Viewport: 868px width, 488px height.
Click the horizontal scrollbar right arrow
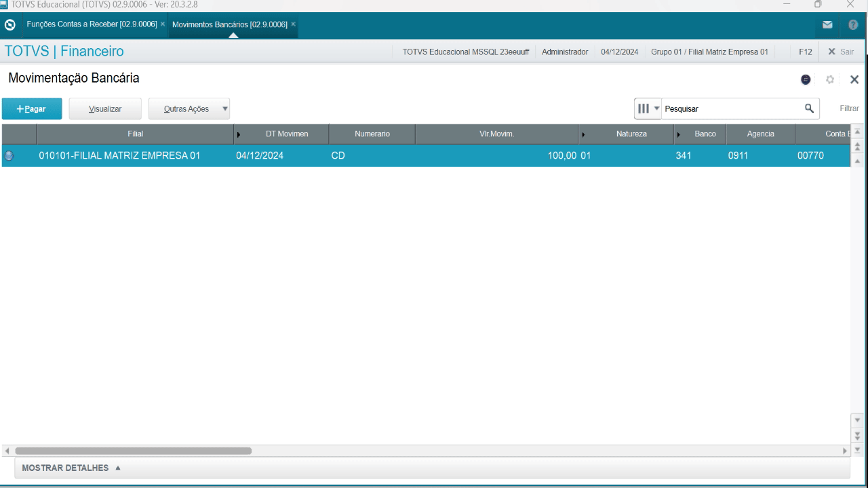coord(845,451)
